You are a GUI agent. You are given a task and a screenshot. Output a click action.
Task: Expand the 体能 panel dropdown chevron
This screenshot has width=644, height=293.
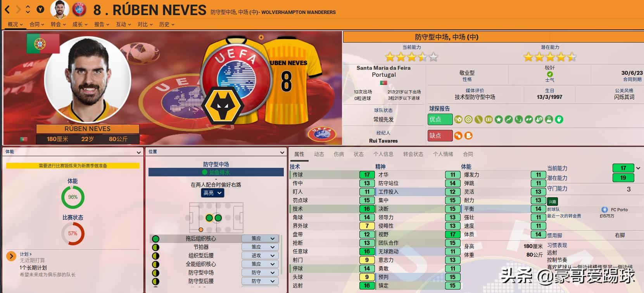pyautogui.click(x=138, y=152)
